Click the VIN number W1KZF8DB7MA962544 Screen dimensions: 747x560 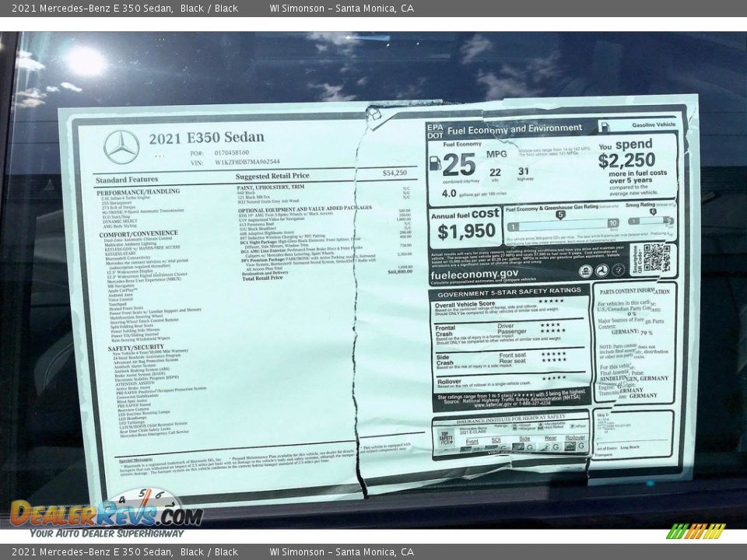247,162
